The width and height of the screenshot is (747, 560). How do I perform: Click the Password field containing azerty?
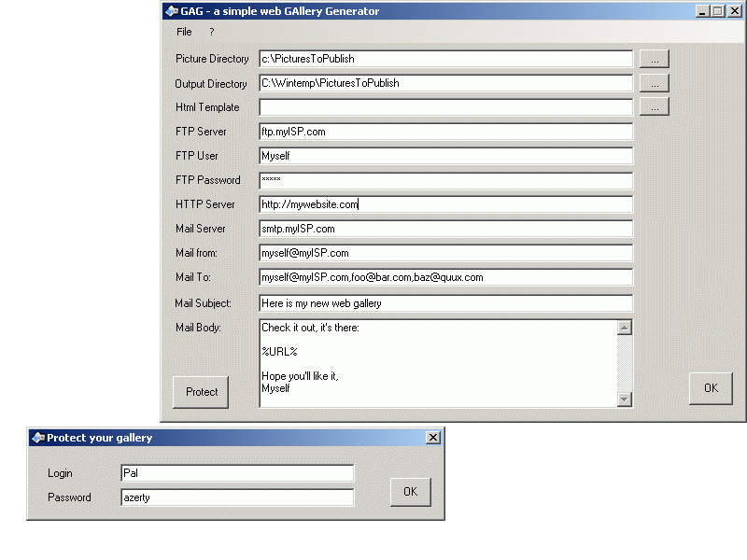click(x=237, y=497)
